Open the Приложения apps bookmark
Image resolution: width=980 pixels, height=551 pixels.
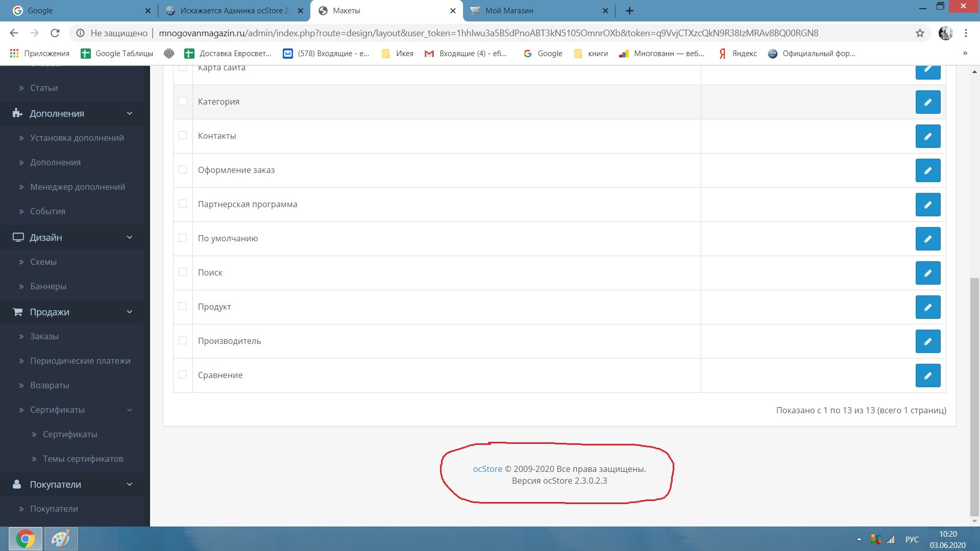click(39, 54)
